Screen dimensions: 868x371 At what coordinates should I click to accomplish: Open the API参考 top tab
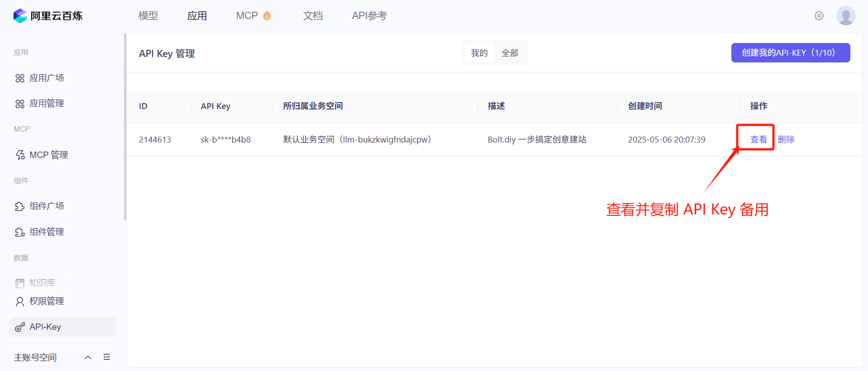tap(369, 16)
